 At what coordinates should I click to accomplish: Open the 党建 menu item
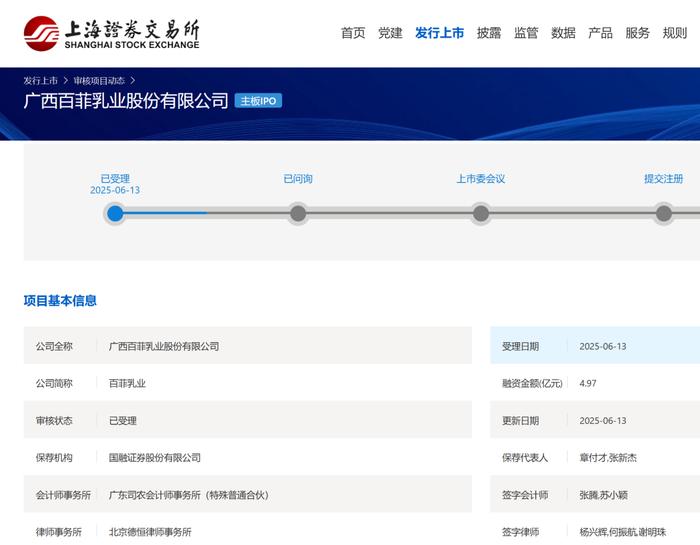(390, 33)
